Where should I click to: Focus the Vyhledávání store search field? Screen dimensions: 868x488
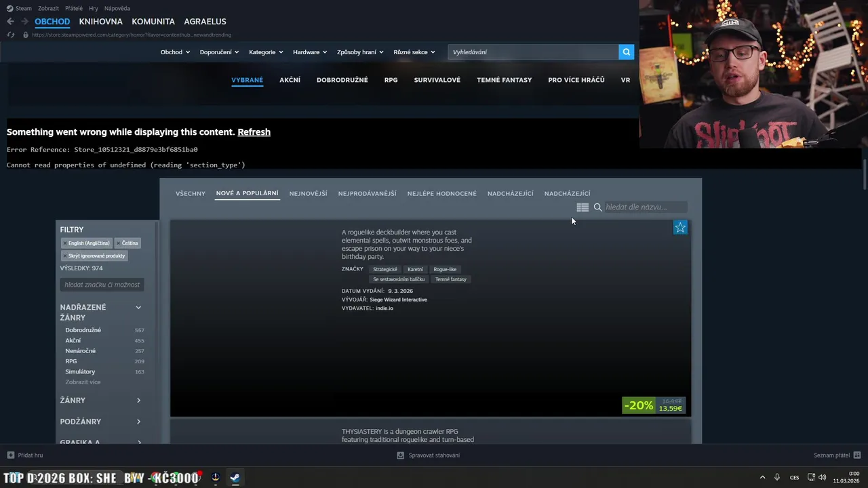click(533, 52)
